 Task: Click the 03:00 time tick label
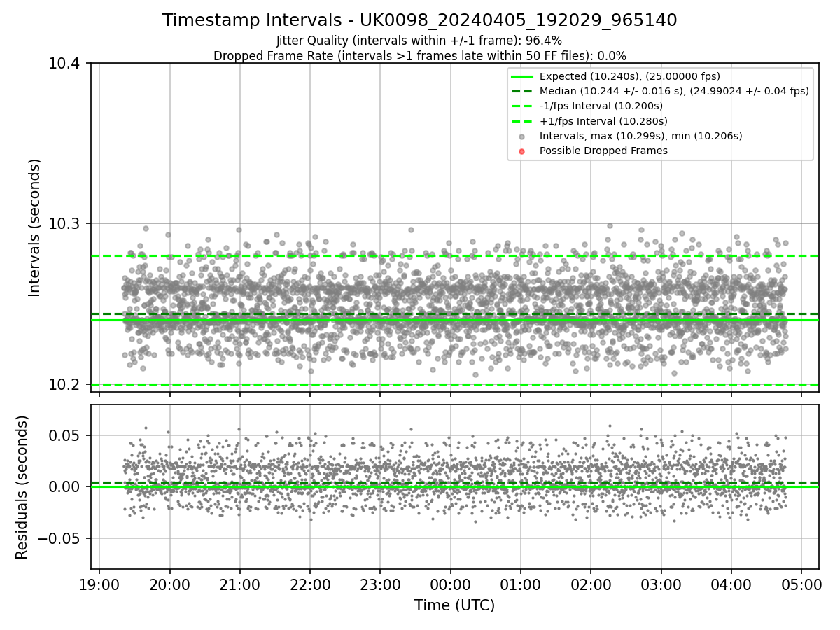click(661, 584)
